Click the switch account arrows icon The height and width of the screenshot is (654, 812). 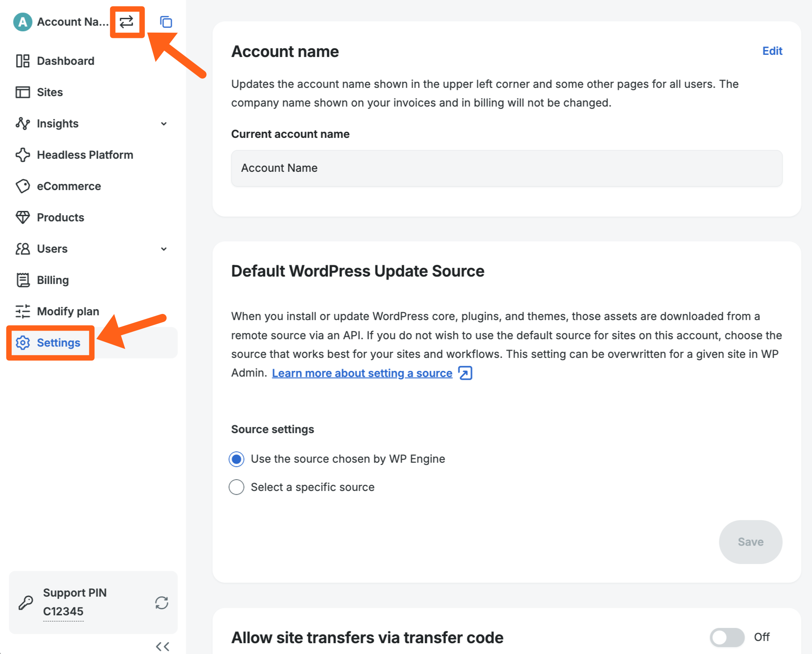click(127, 22)
